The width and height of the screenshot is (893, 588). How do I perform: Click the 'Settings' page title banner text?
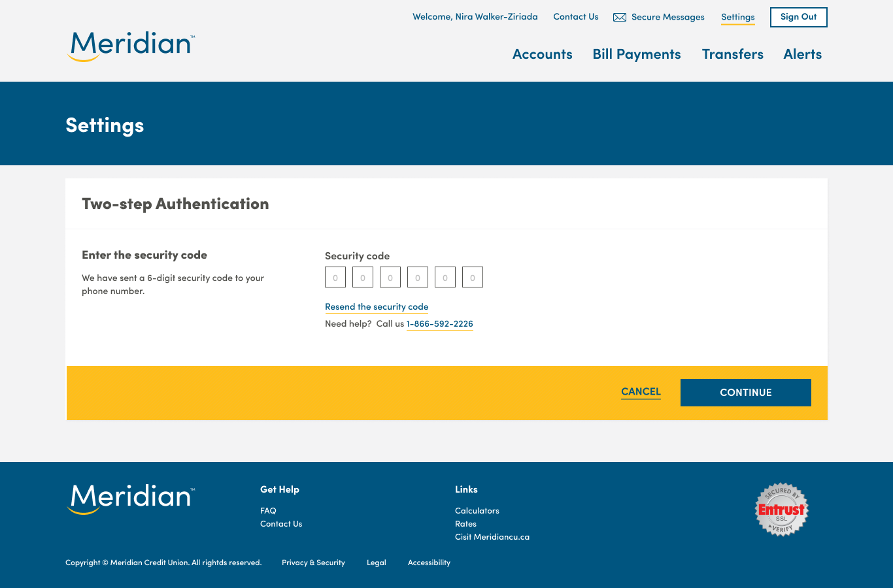105,125
